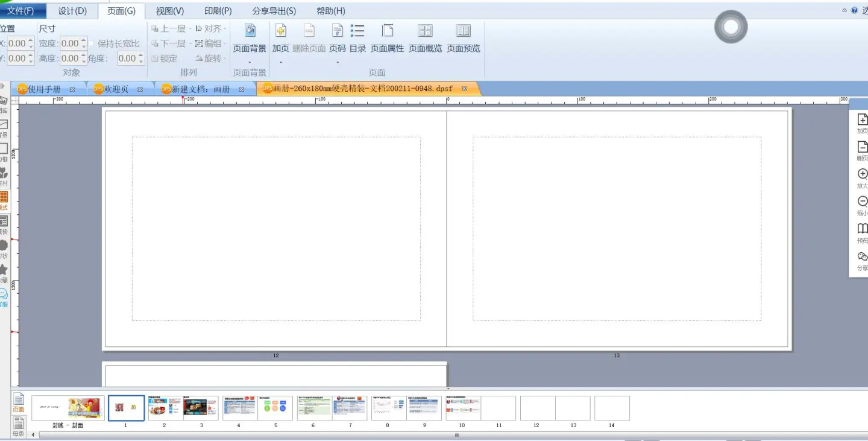868x441 pixels.
Task: Expand the 页面背景 dropdown arrow
Action: pos(250,62)
